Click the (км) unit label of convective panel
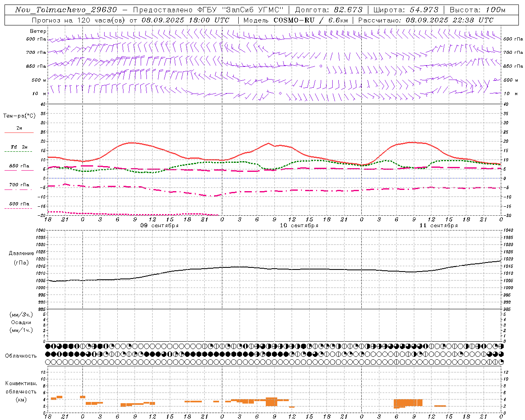Screen dimensions: 525x420 [21, 399]
